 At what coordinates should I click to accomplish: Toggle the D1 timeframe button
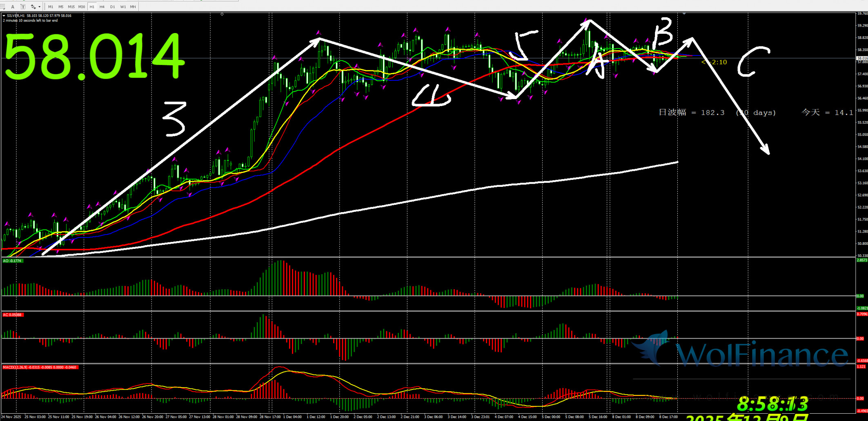pyautogui.click(x=112, y=7)
